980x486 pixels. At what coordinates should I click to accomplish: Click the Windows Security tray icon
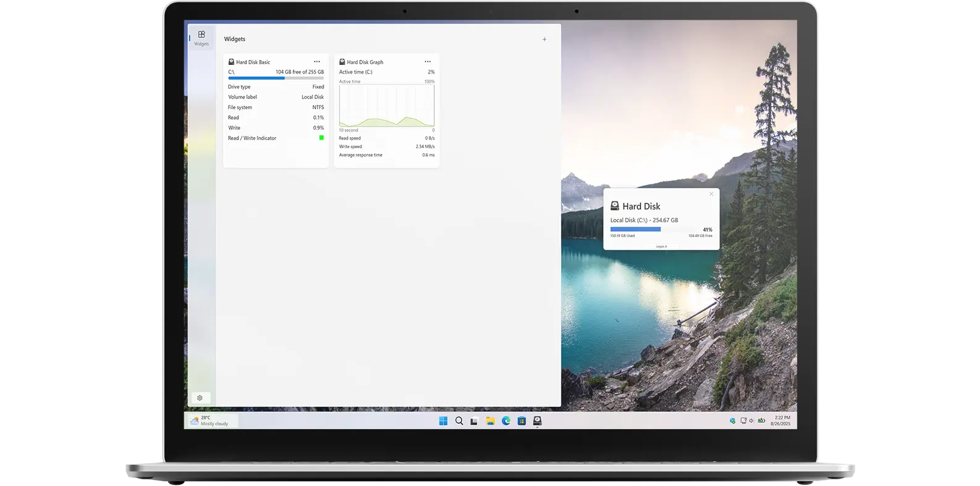[x=732, y=421]
